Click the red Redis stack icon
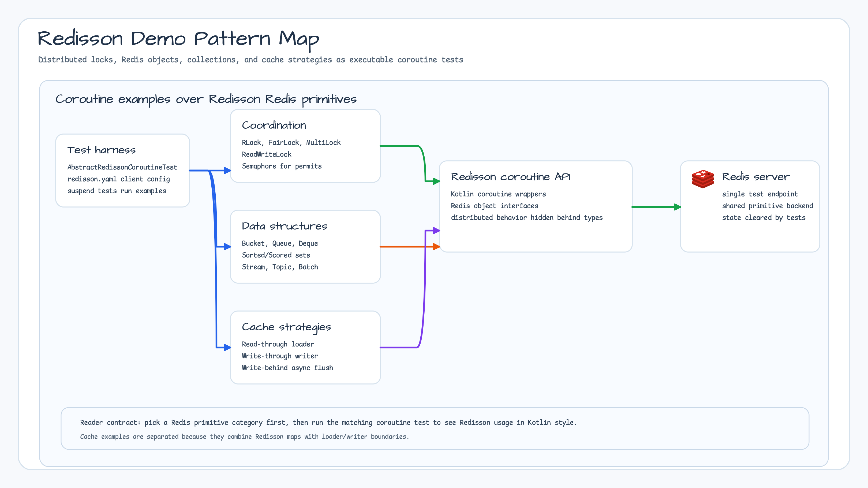Viewport: 868px width, 488px height. (702, 179)
